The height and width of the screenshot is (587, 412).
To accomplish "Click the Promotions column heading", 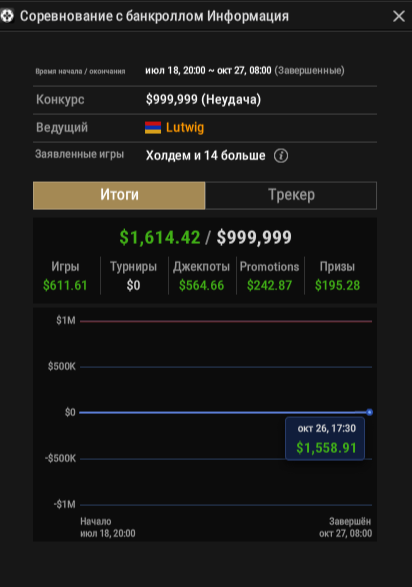I will (269, 267).
